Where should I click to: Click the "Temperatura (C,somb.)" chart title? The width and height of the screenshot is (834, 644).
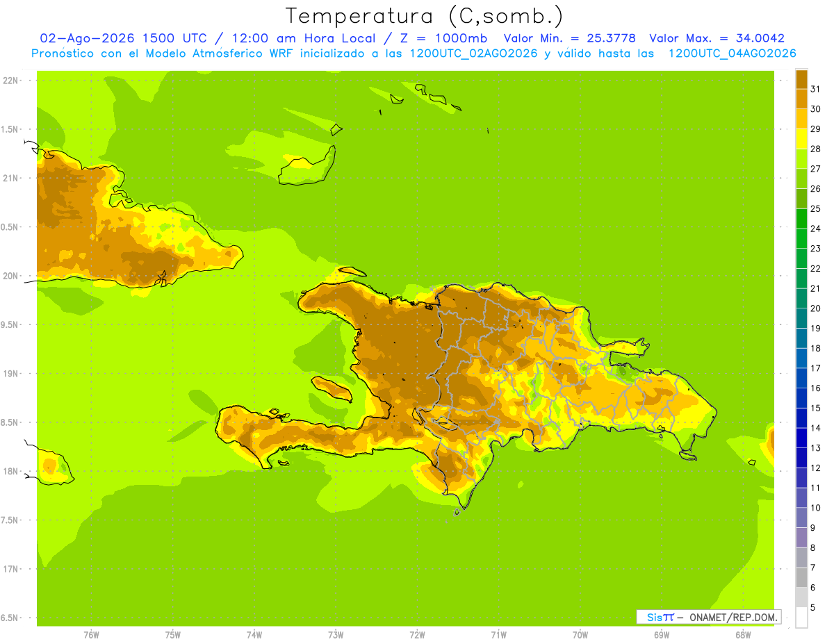(424, 17)
